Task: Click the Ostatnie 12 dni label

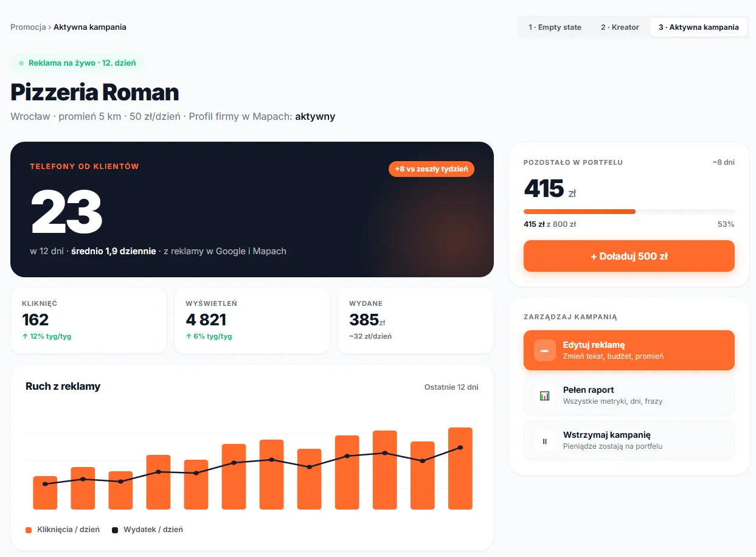Action: point(451,387)
